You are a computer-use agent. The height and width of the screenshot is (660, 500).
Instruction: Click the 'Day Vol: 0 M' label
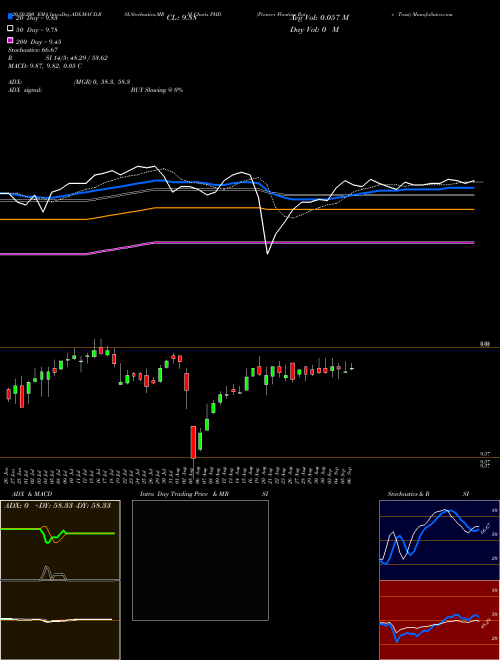[x=314, y=30]
